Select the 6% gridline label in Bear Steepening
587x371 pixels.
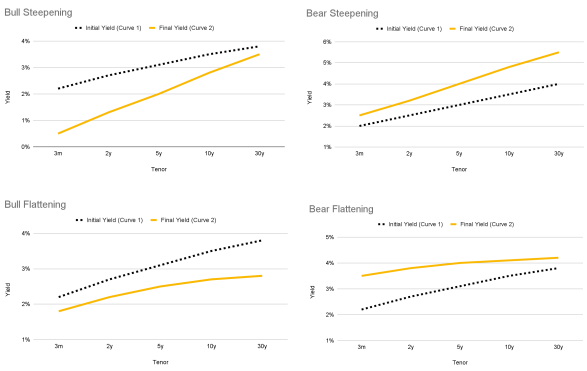point(327,42)
